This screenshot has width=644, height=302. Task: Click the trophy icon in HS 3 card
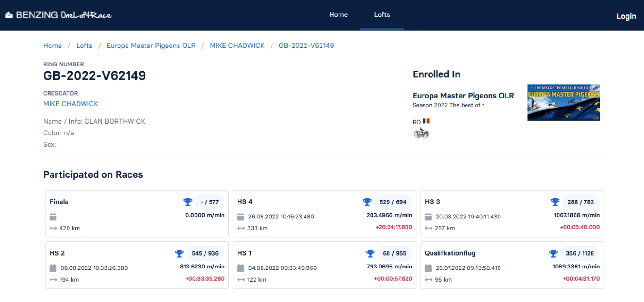coord(555,202)
